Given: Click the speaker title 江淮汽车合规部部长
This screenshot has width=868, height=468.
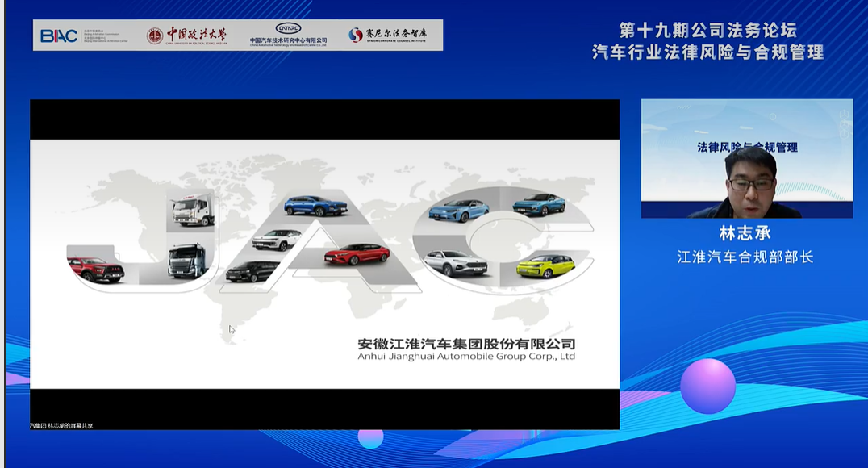Looking at the screenshot, I should (x=745, y=257).
